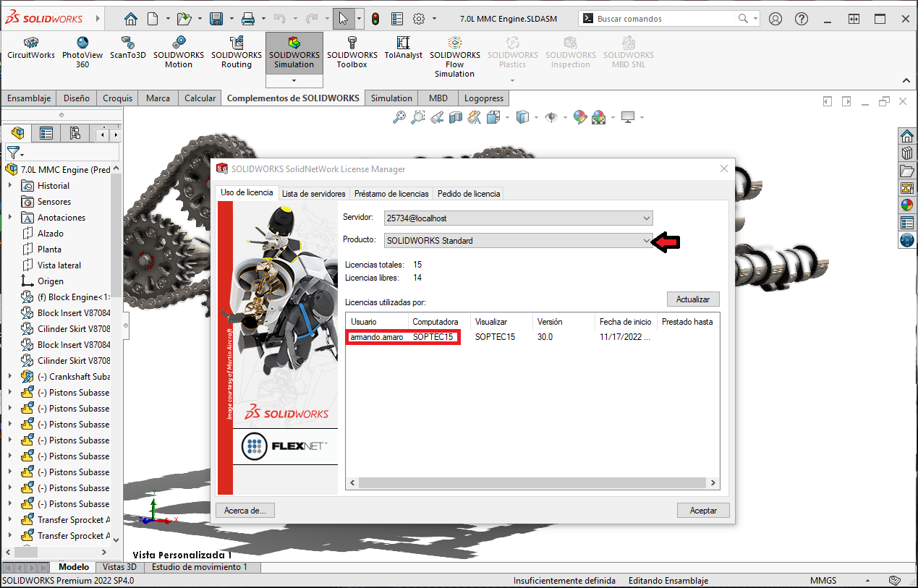This screenshot has width=918, height=588.
Task: Enable SOLIDWORKS Flow Simulation add-in
Action: click(x=454, y=58)
